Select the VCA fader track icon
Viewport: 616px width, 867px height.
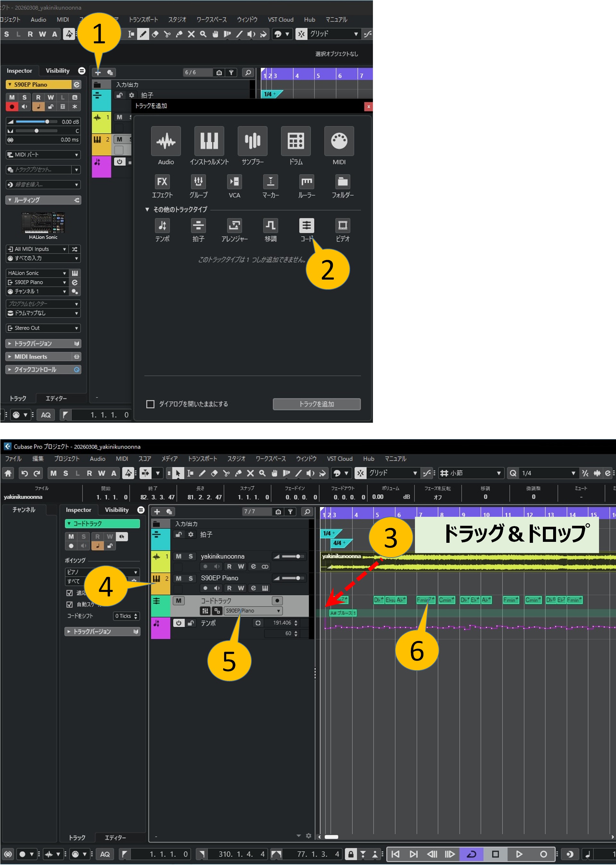(x=234, y=182)
